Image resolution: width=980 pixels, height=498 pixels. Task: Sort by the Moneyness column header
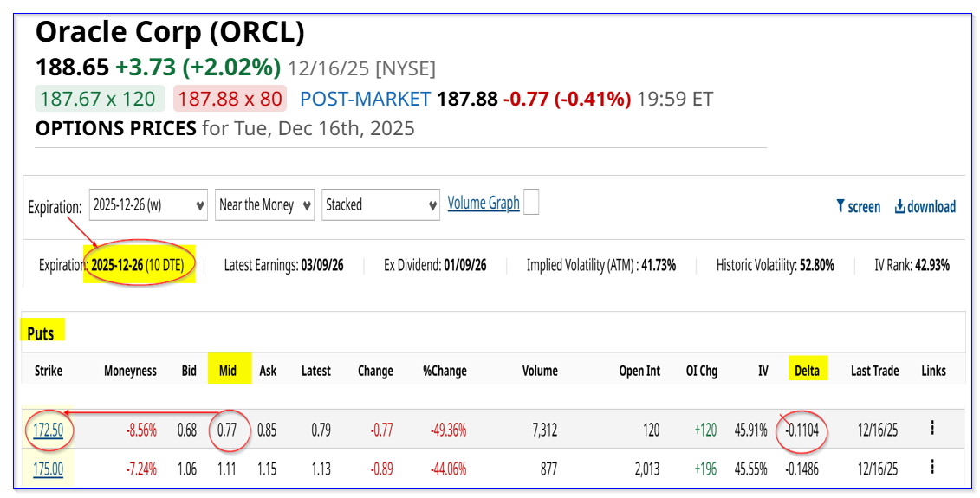click(x=130, y=371)
